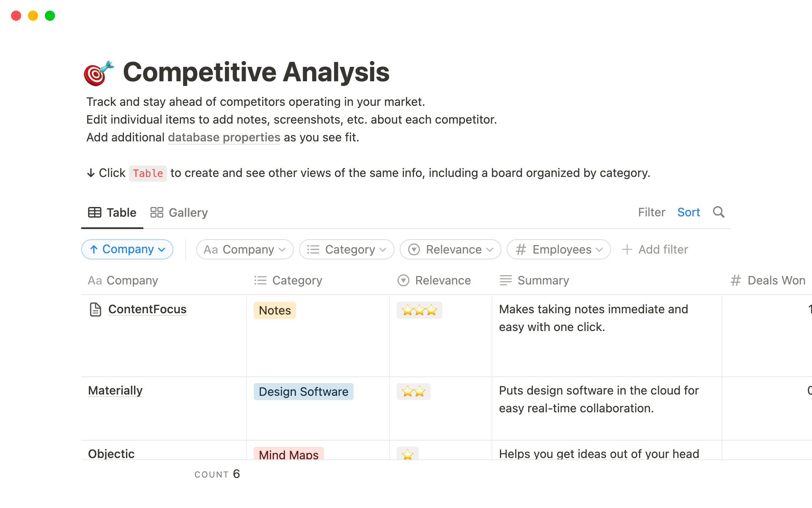The image size is (812, 508).
Task: Switch to the Table tab
Action: coord(112,213)
